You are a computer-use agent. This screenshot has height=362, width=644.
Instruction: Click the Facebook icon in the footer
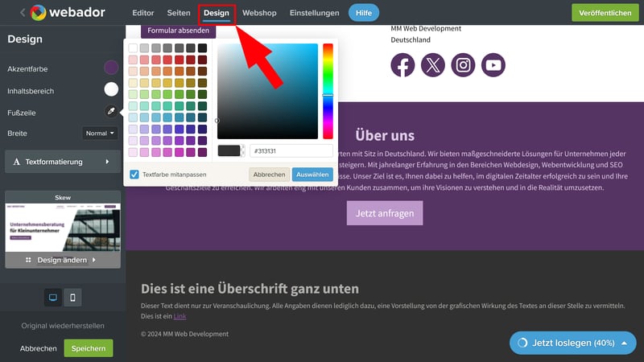tap(402, 65)
